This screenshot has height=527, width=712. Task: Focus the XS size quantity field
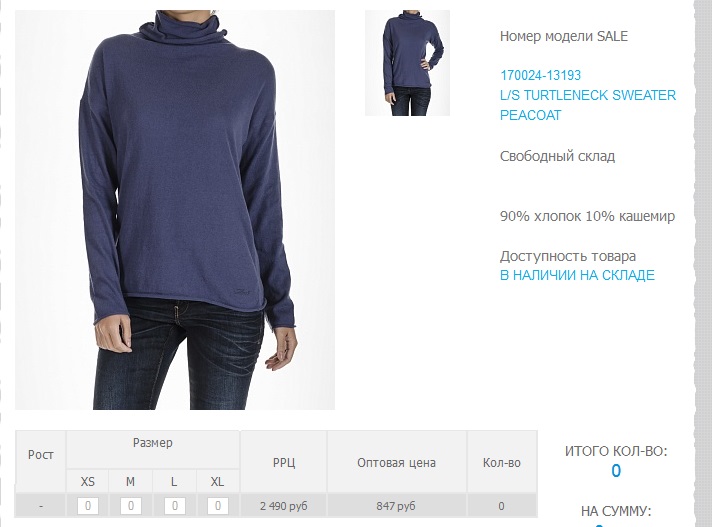(88, 506)
